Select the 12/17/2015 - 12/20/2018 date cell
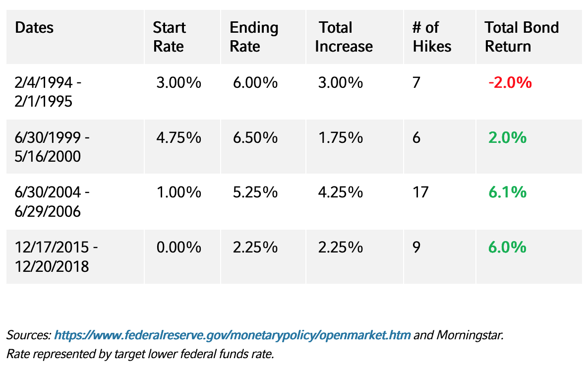Image resolution: width=588 pixels, height=376 pixels. 57,256
